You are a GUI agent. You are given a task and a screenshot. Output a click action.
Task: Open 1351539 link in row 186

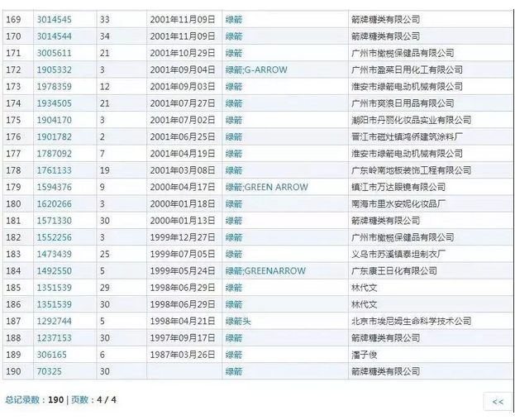pyautogui.click(x=55, y=304)
